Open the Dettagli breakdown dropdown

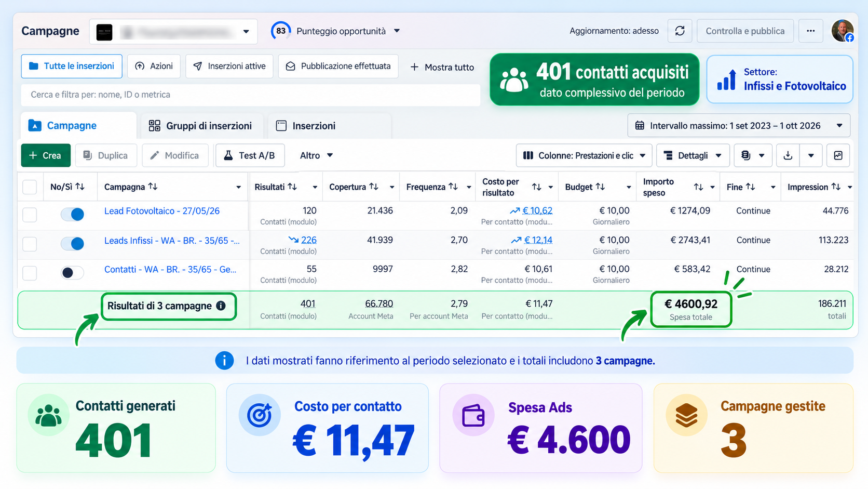pos(693,155)
